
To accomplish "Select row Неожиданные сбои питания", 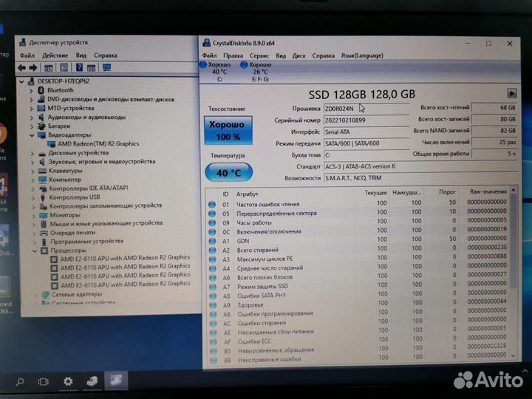I will (358, 332).
